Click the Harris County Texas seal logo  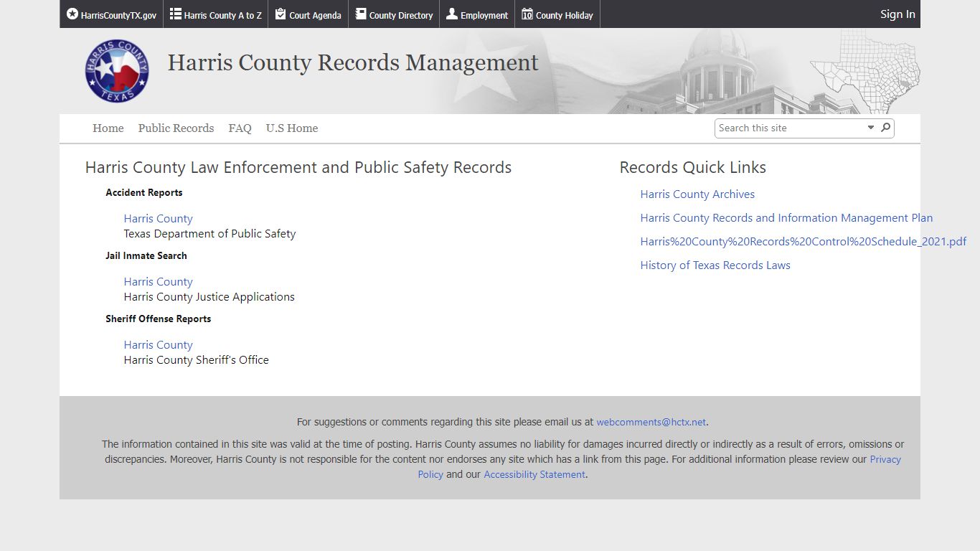click(117, 71)
